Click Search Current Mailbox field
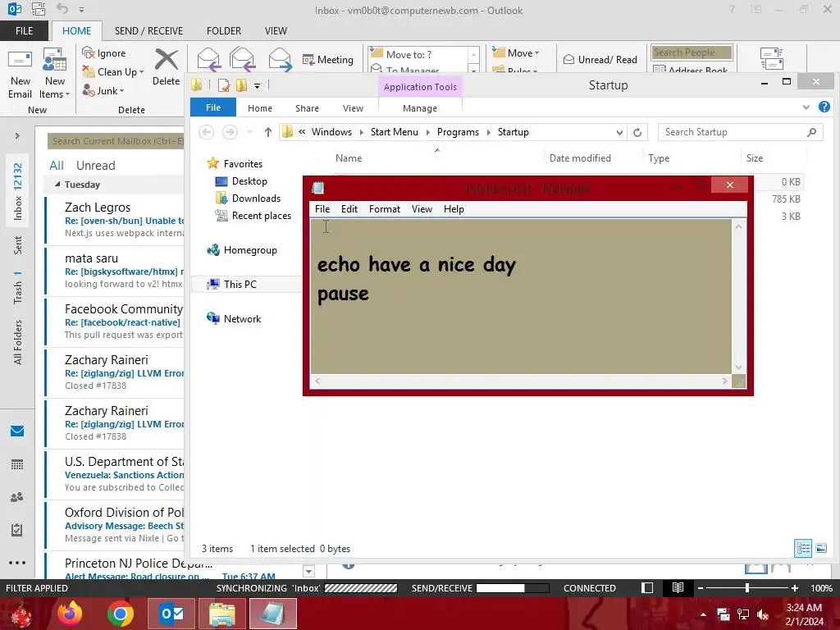This screenshot has width=840, height=630. (116, 141)
